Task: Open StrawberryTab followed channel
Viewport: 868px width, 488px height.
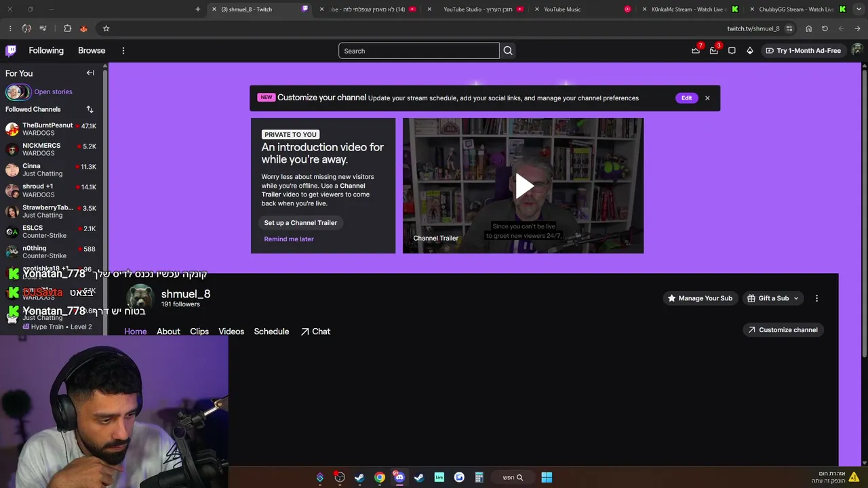Action: 52,211
